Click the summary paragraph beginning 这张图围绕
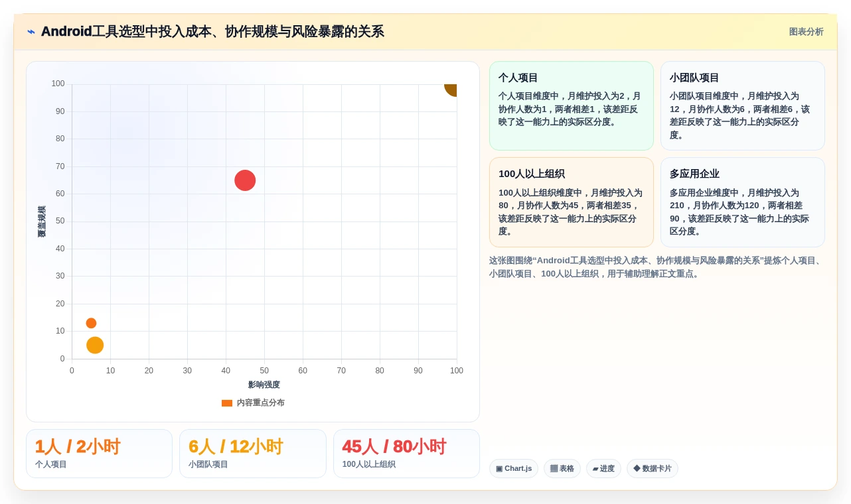Screen dimensions: 851x504 (x=657, y=267)
